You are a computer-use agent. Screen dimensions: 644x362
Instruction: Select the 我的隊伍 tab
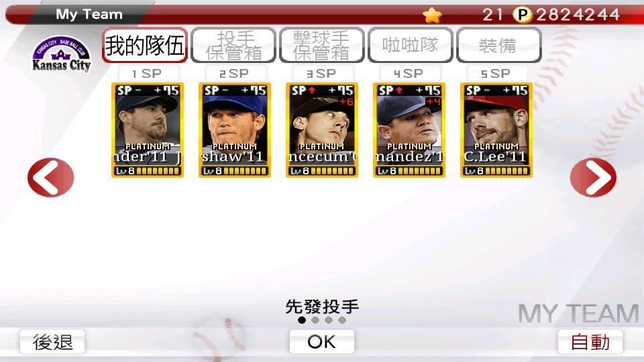(x=145, y=45)
